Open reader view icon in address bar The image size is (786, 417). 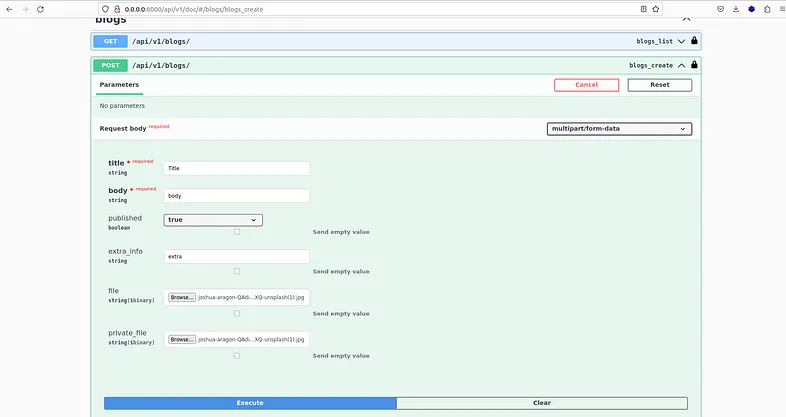[x=644, y=9]
